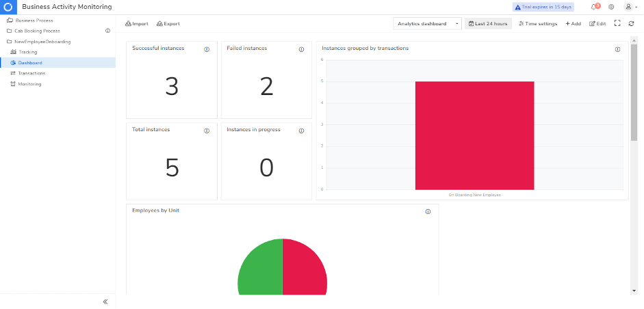Click the info icon on Employees by Unit
644x309 pixels.
(x=428, y=212)
